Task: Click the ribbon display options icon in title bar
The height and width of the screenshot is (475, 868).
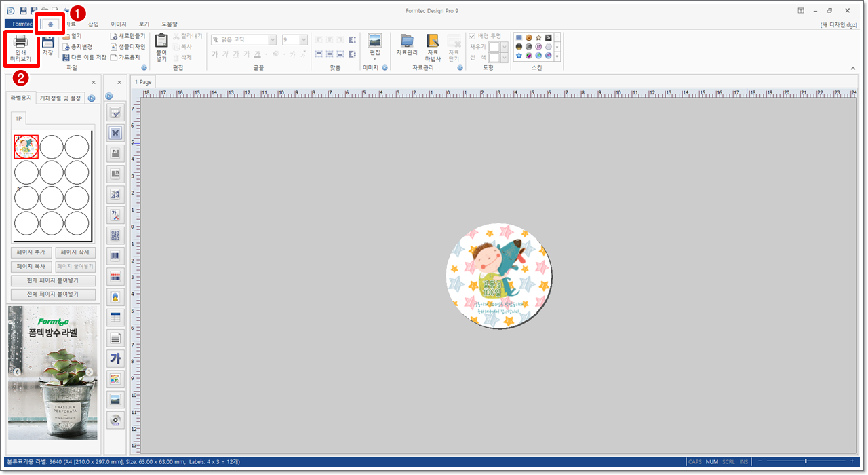Action: [x=801, y=11]
